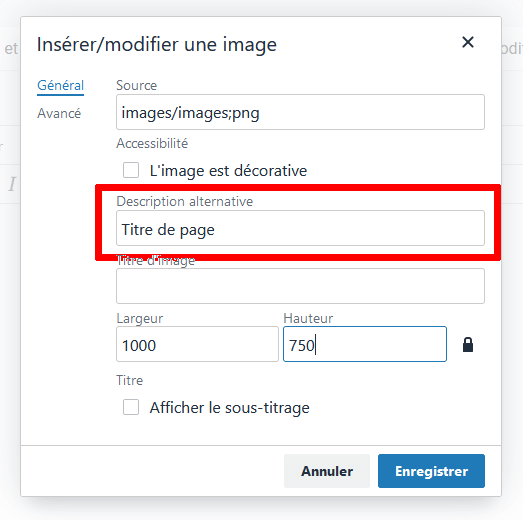Click the Source label text
Image resolution: width=524 pixels, height=520 pixels.
coord(136,86)
